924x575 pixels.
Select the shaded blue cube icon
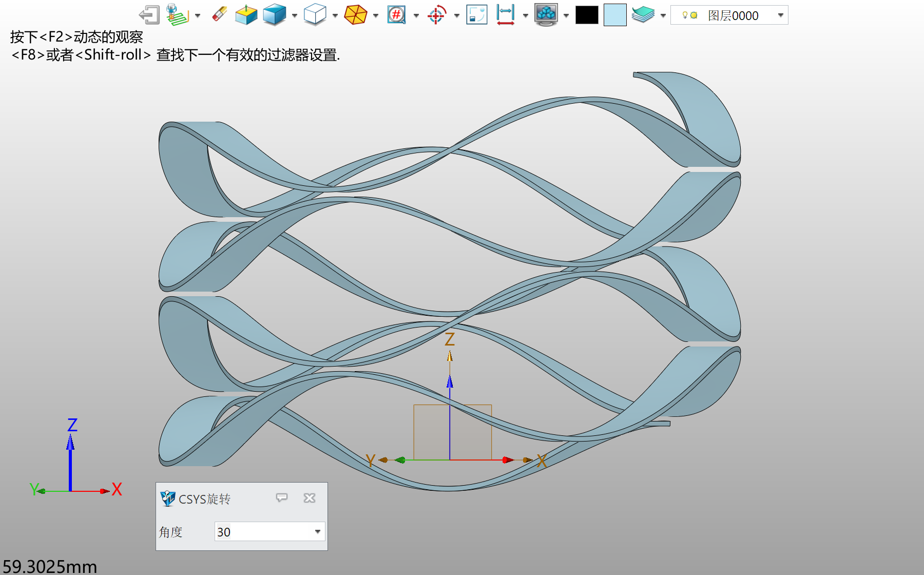(274, 15)
